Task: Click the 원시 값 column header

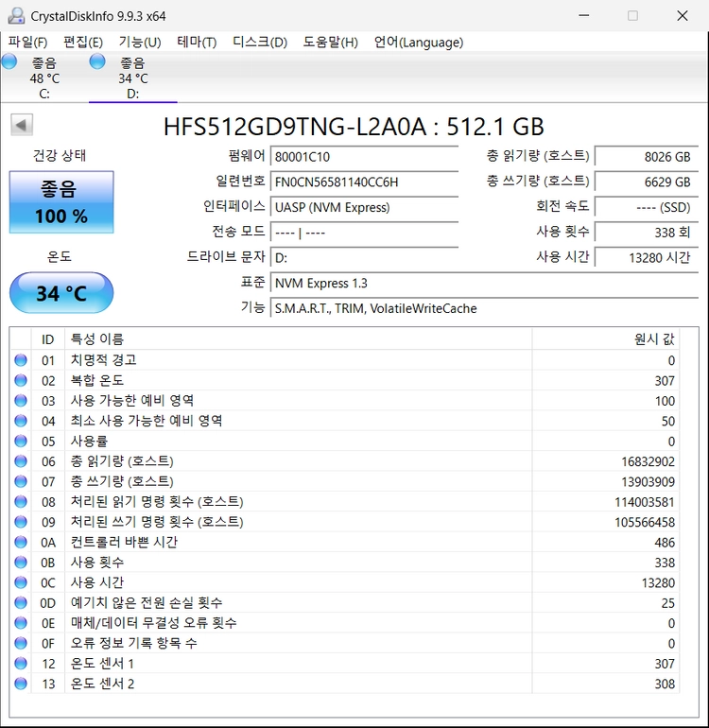Action: (x=605, y=339)
